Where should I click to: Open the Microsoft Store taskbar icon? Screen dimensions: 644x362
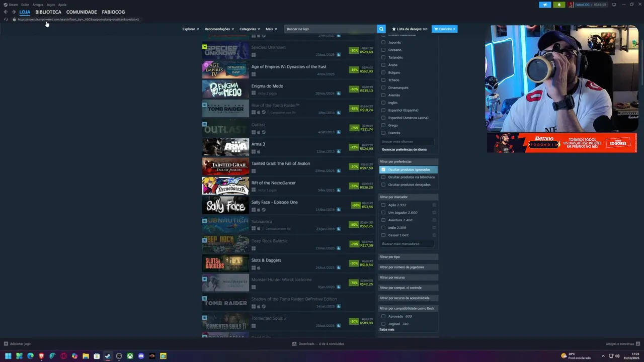[97, 356]
